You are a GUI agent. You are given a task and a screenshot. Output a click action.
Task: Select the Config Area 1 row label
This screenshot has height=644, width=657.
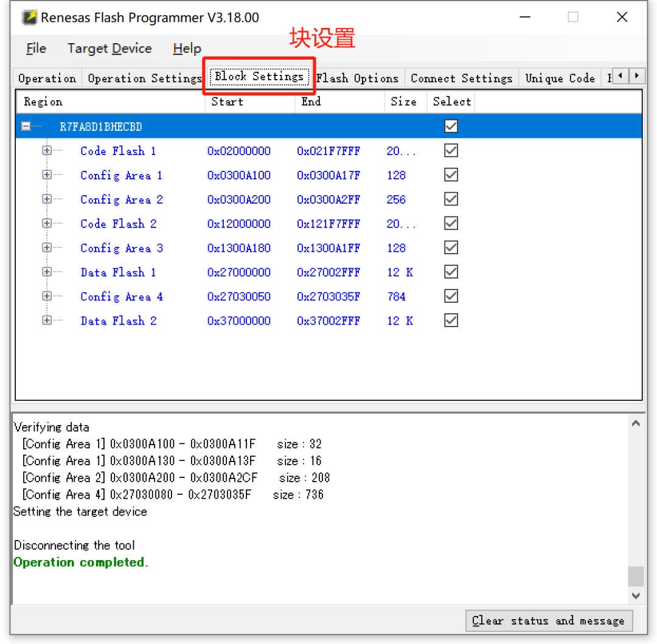[122, 175]
